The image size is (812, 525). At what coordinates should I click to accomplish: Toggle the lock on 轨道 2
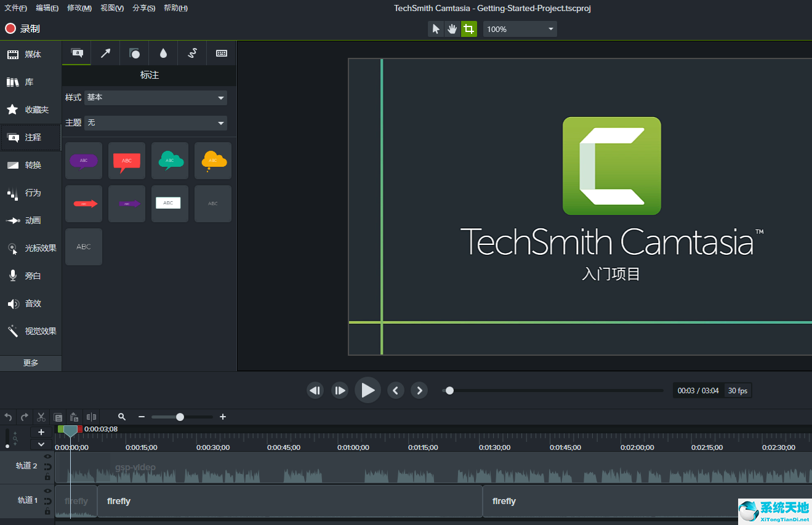[x=47, y=477]
